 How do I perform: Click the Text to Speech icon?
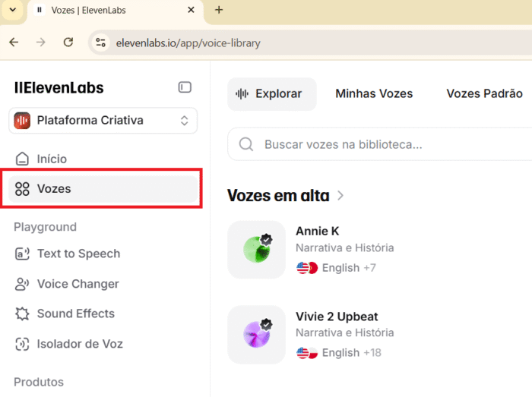coord(22,254)
